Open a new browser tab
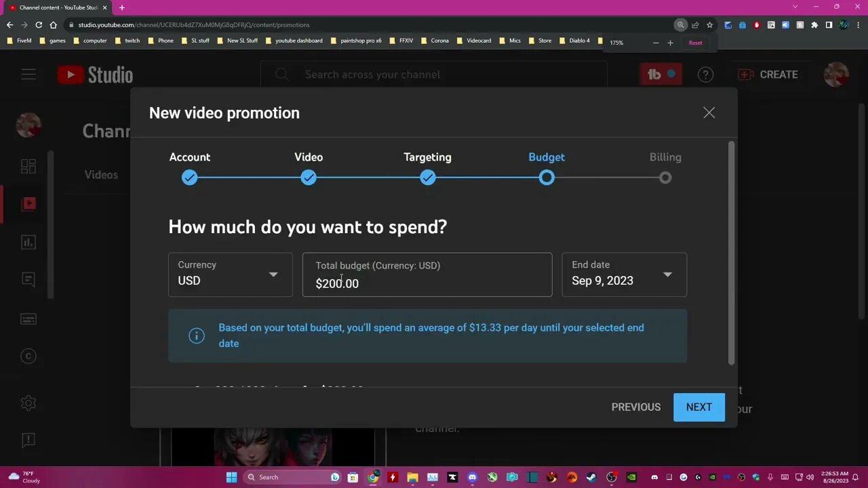 (x=122, y=7)
